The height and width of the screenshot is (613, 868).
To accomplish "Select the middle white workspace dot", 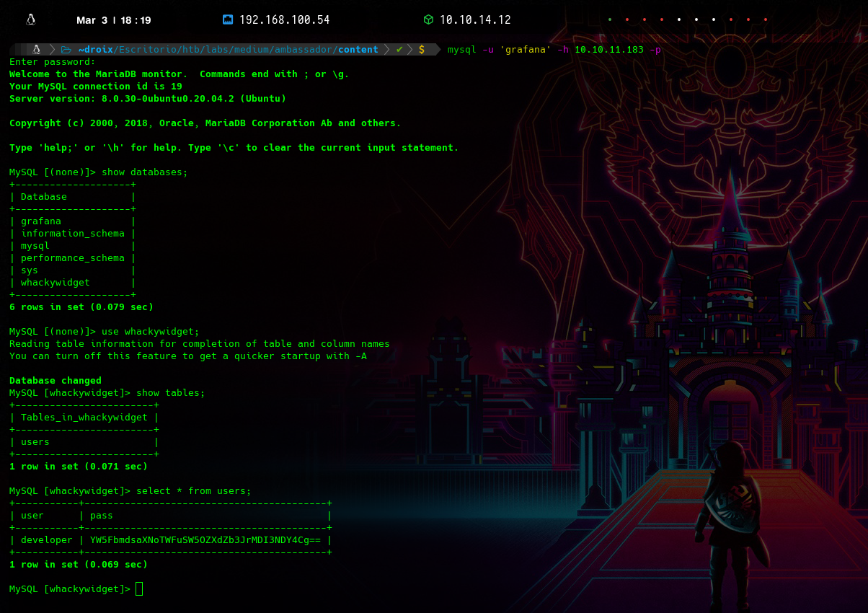I will (x=696, y=20).
